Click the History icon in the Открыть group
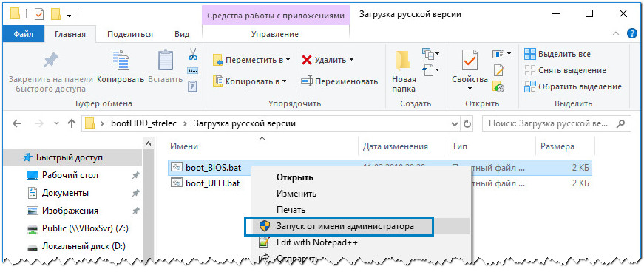The image size is (644, 272). click(498, 86)
